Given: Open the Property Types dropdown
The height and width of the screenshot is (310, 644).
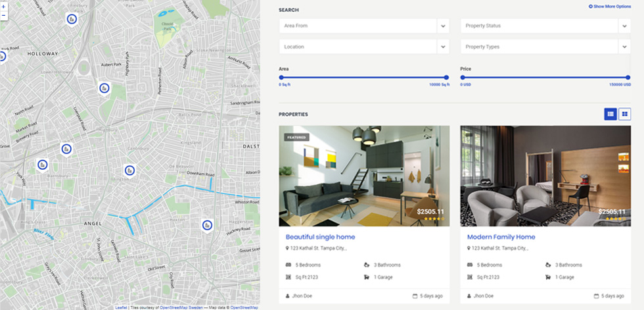Looking at the screenshot, I should 545,47.
